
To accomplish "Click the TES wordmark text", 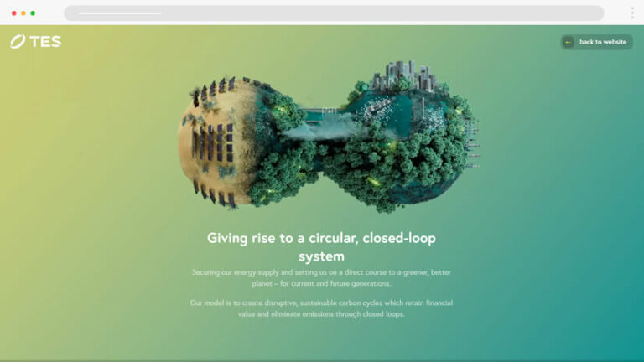I will (45, 41).
